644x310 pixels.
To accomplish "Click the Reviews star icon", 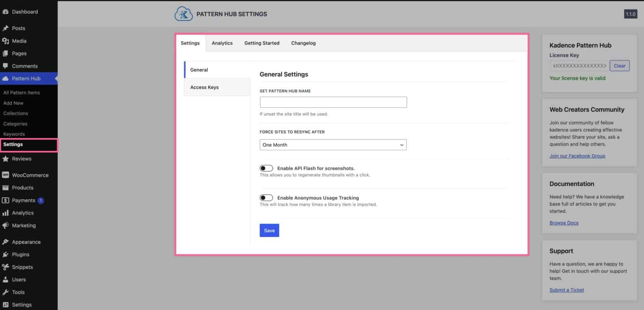I will pyautogui.click(x=5, y=159).
